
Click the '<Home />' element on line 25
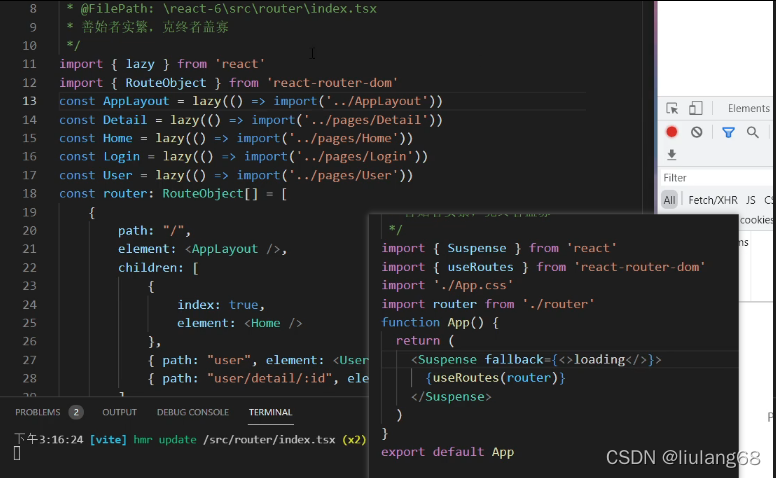[x=273, y=323]
